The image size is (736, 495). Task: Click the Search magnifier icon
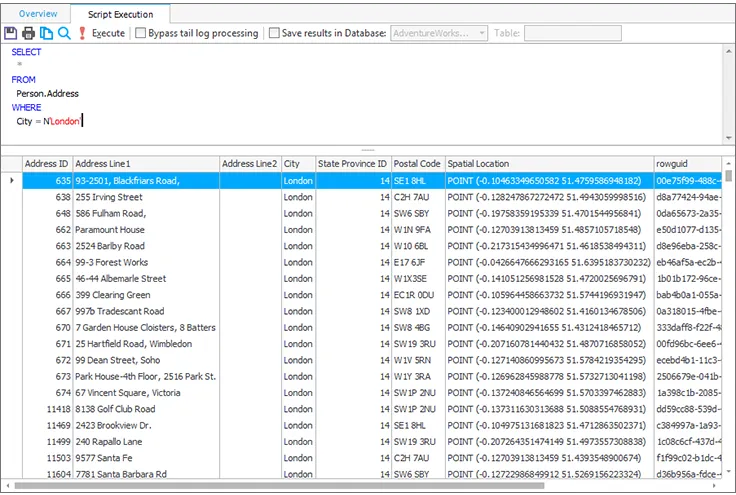(x=64, y=33)
